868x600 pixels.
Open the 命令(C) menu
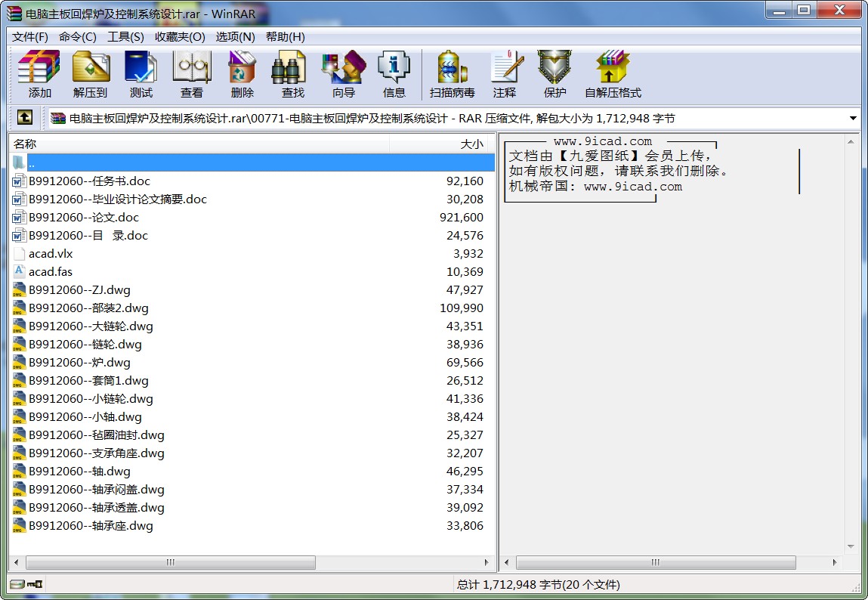click(x=78, y=36)
